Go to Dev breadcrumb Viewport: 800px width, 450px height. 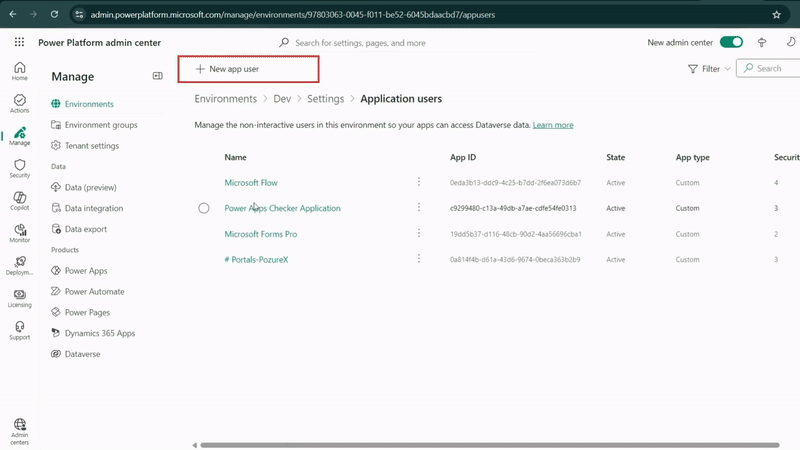pyautogui.click(x=282, y=99)
